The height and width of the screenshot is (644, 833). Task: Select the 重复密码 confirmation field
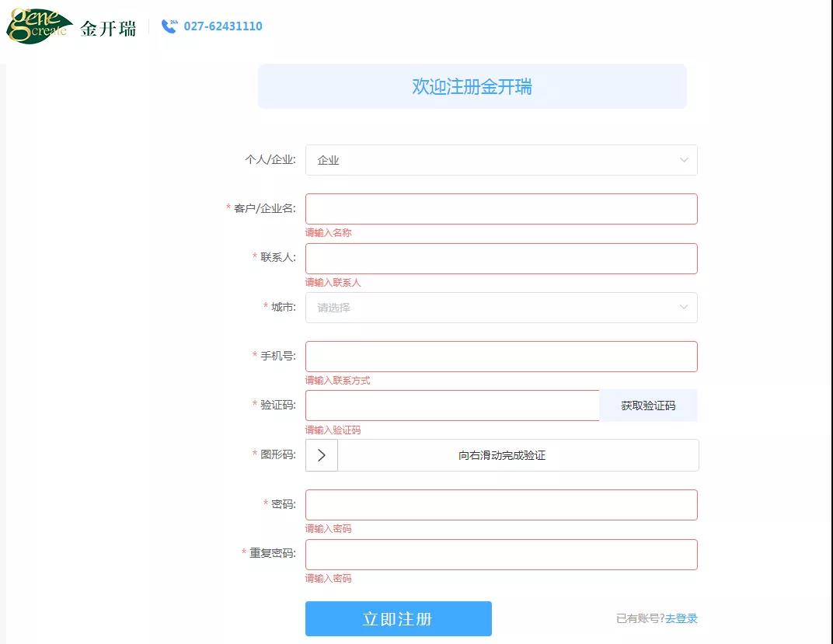[501, 554]
